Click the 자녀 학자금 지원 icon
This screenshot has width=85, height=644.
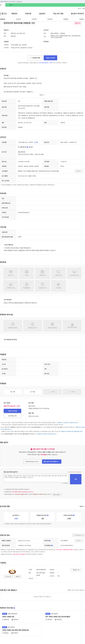click(x=74, y=273)
